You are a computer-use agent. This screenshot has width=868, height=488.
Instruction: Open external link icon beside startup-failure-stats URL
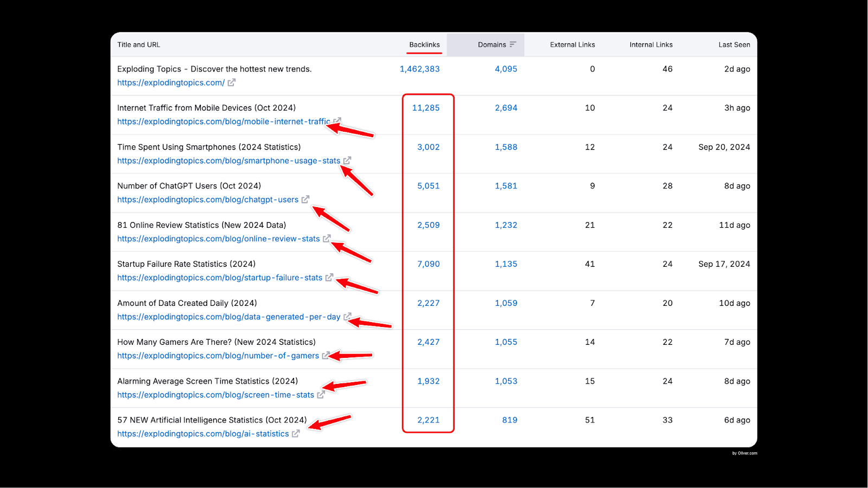[329, 278]
